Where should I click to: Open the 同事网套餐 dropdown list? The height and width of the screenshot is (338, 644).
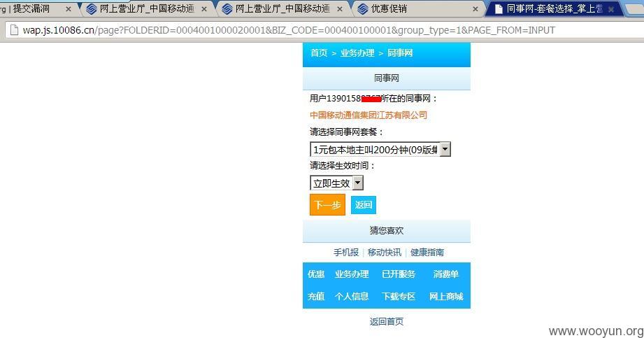click(x=380, y=149)
